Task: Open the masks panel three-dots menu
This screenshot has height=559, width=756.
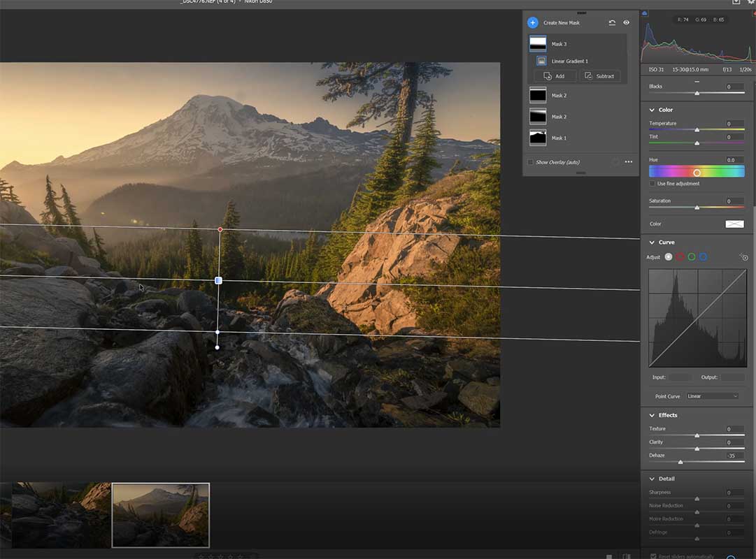Action: point(629,162)
